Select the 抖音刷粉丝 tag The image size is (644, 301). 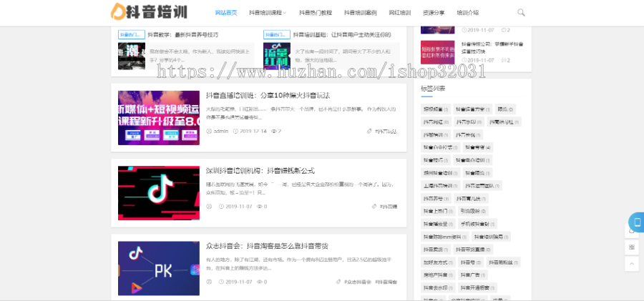504,262
